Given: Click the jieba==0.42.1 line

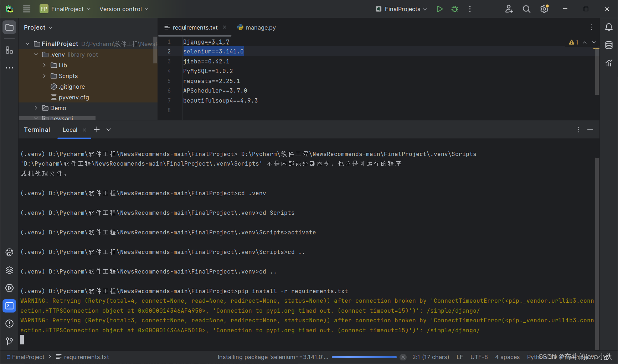Looking at the screenshot, I should point(206,61).
